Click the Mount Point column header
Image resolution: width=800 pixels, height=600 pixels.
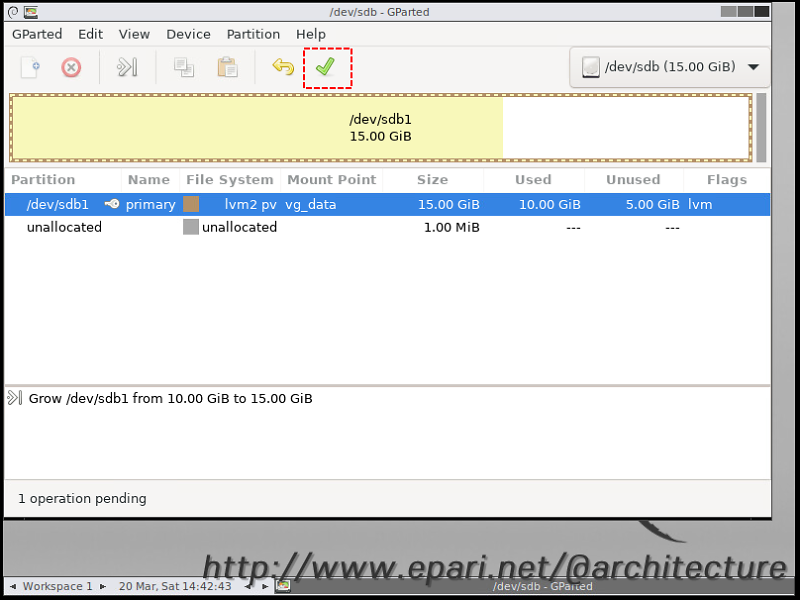[332, 180]
